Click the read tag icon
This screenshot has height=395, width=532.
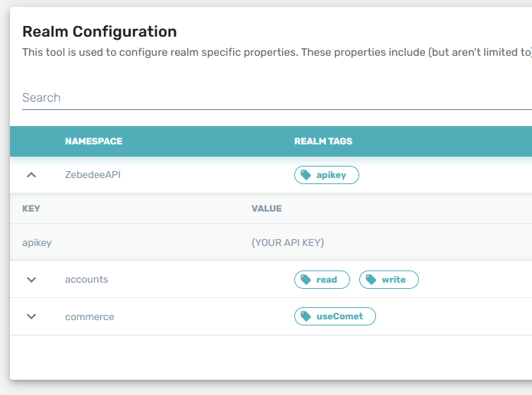[x=306, y=280]
